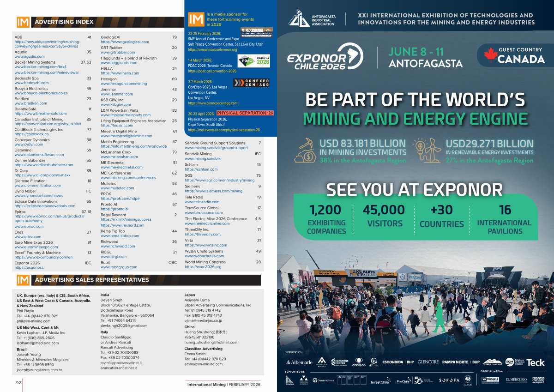The height and width of the screenshot is (392, 554).
Task: Click the Teck sponsor logo
Action: coord(535,362)
